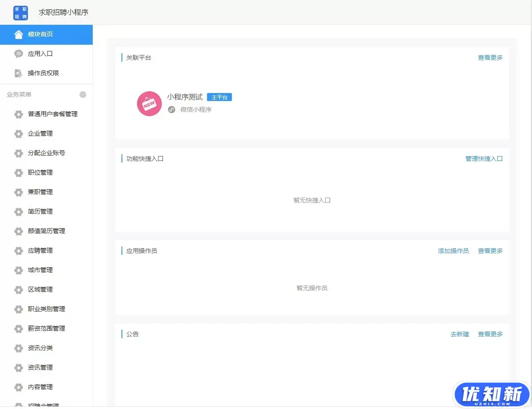
Task: Click the WeChat mini-program icon near 微信小程序
Action: coord(172,109)
